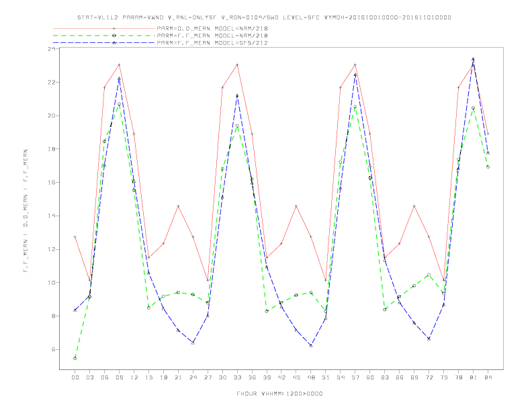The width and height of the screenshot is (532, 411).
Task: Click the x-axis tick label 84
Action: [488, 377]
